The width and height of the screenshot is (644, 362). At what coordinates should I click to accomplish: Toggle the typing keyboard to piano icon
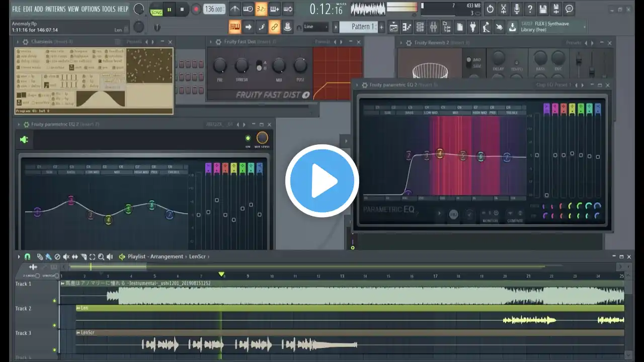[x=234, y=27]
